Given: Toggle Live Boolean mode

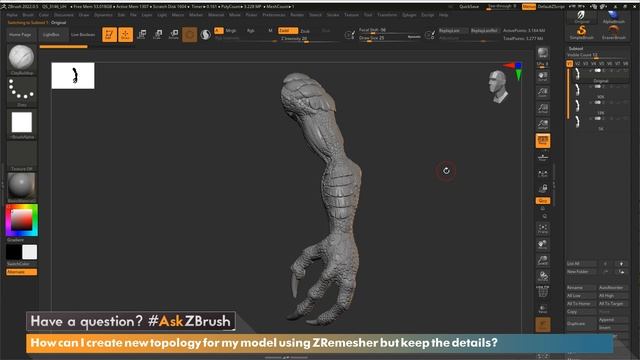Looking at the screenshot, I should 83,35.
